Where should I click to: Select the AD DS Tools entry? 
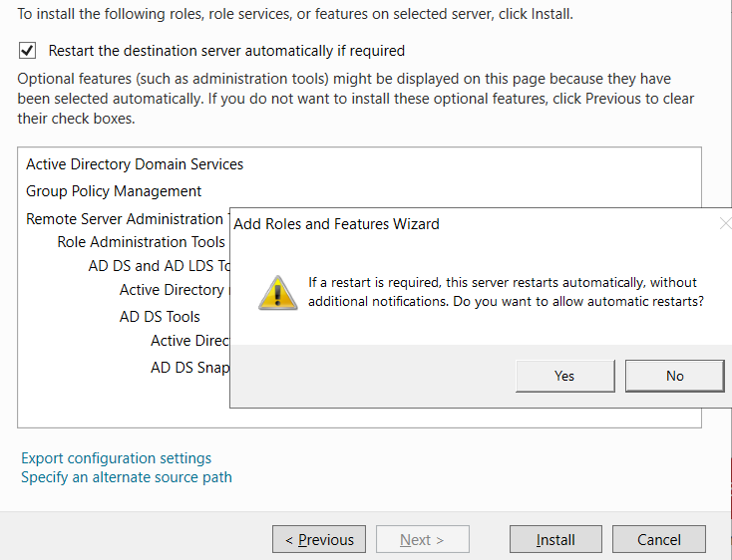(x=160, y=317)
